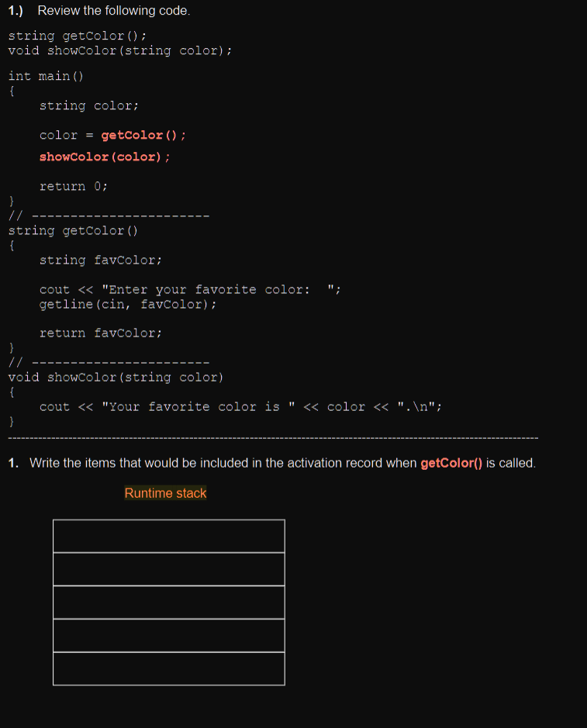
Task: Click the 'void showColor(string color);' prototype line
Action: click(120, 50)
